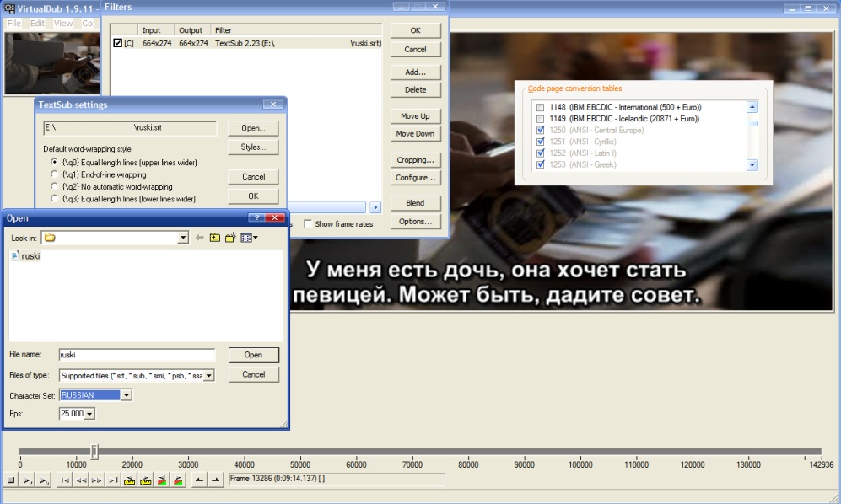Click the File name input field
841x504 pixels.
(x=137, y=355)
